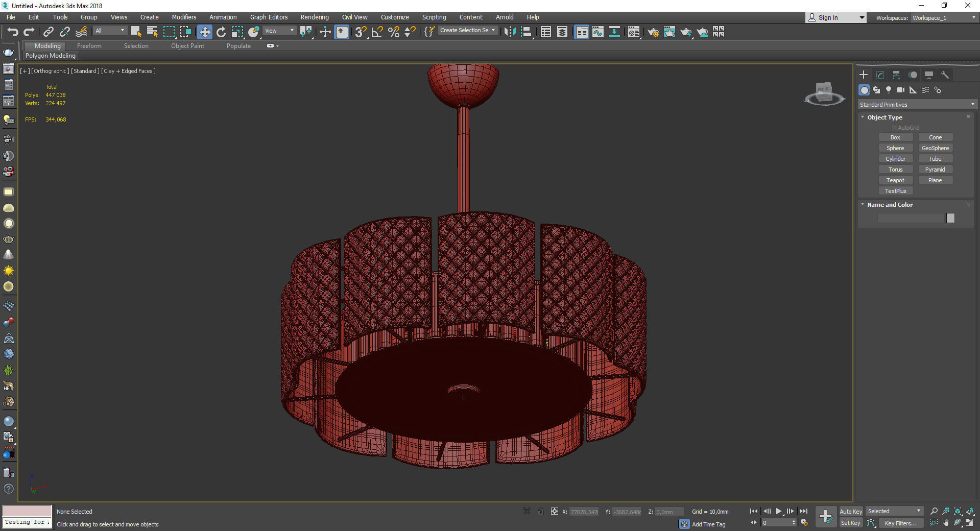Select the Cameras category icon

tap(901, 90)
